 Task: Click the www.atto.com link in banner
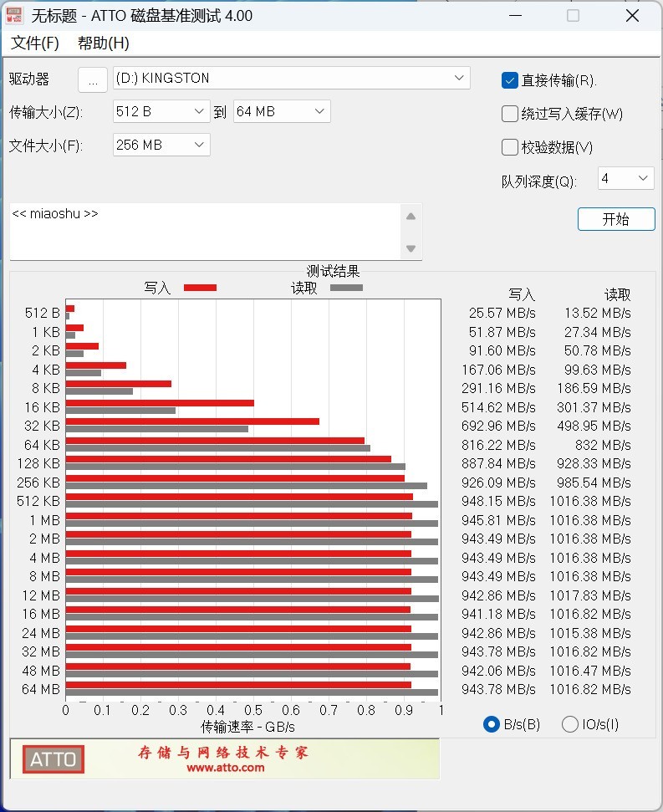[226, 768]
